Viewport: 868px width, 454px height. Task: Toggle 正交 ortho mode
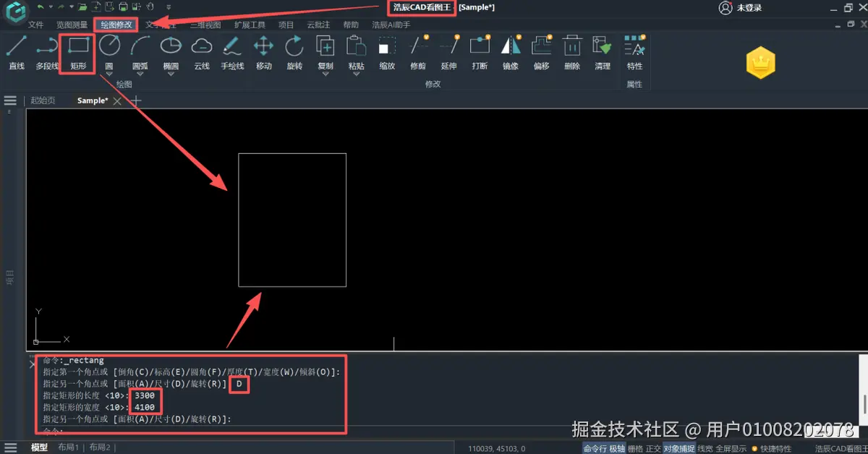[653, 448]
